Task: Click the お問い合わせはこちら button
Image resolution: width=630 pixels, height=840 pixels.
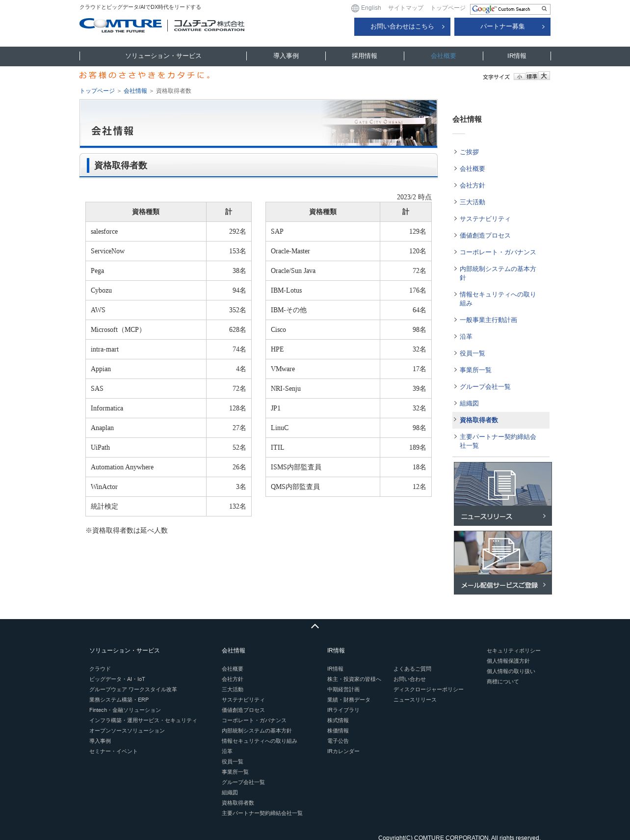Action: pos(402,27)
